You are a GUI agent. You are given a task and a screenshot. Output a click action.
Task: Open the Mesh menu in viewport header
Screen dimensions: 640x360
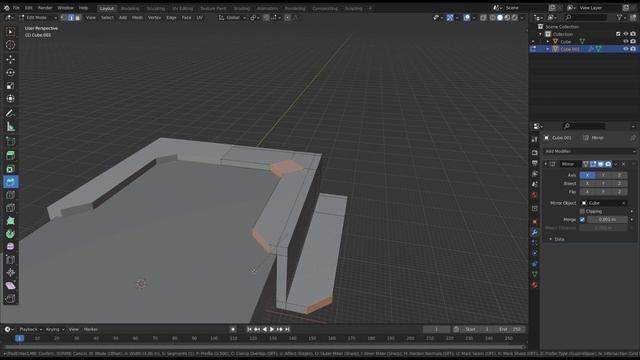coord(137,18)
